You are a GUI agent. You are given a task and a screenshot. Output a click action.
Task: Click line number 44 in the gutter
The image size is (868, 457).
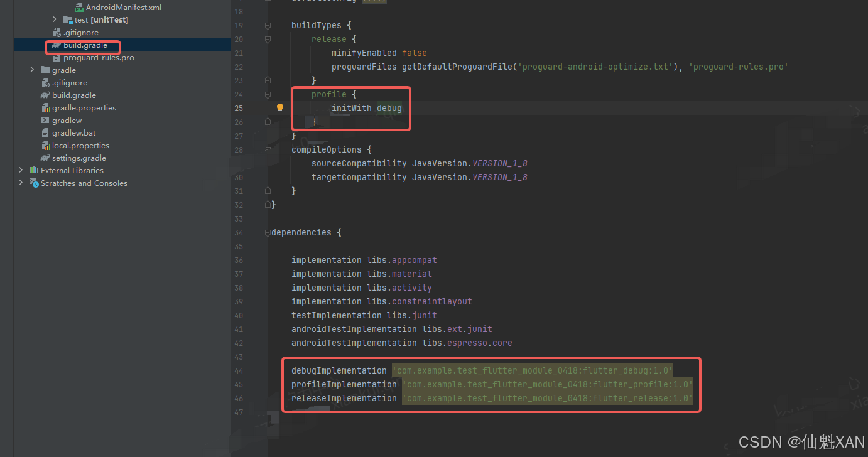pos(238,371)
